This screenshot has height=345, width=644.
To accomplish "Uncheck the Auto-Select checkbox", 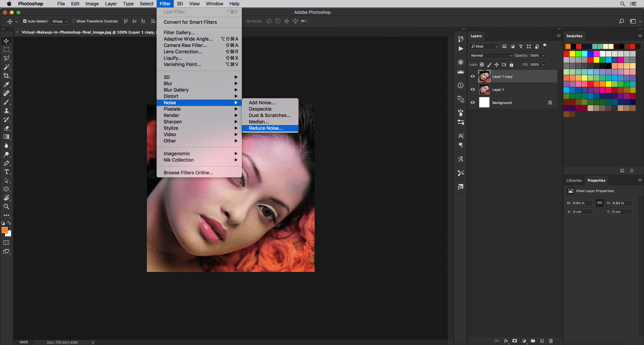I will (x=25, y=21).
